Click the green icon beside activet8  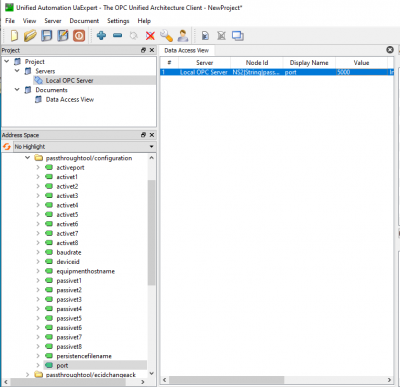pos(49,243)
